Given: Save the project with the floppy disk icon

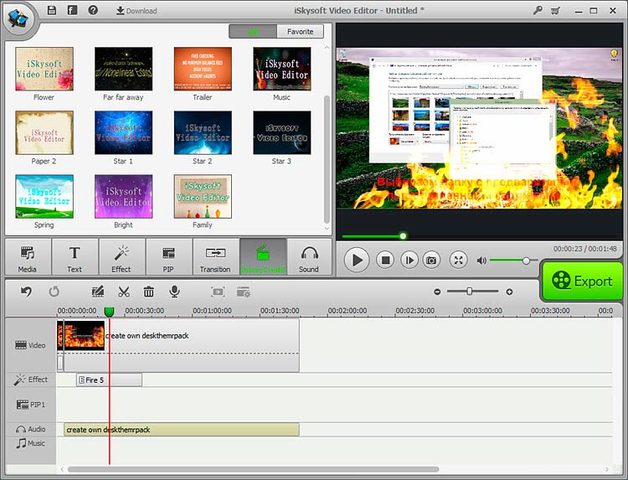Looking at the screenshot, I should coord(52,10).
